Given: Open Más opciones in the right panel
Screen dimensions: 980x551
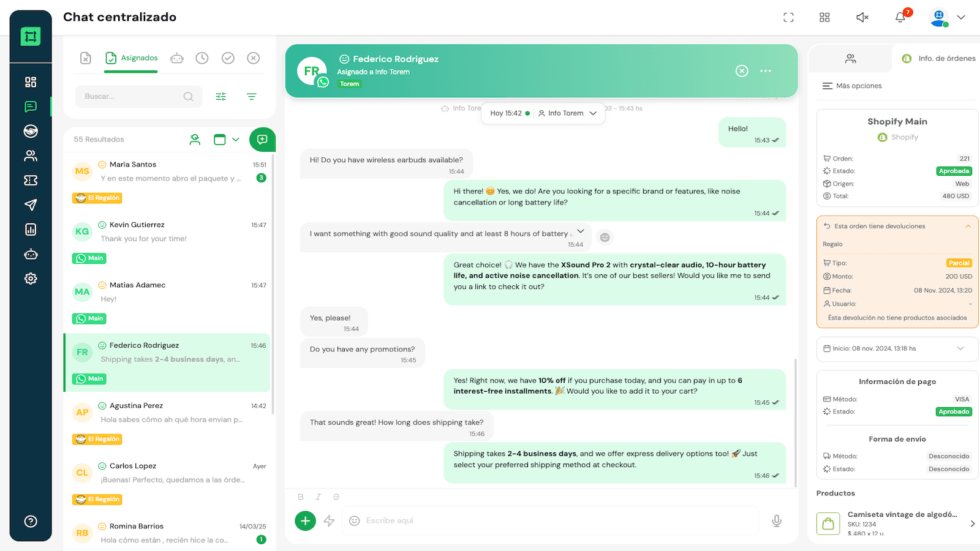Looking at the screenshot, I should (851, 85).
